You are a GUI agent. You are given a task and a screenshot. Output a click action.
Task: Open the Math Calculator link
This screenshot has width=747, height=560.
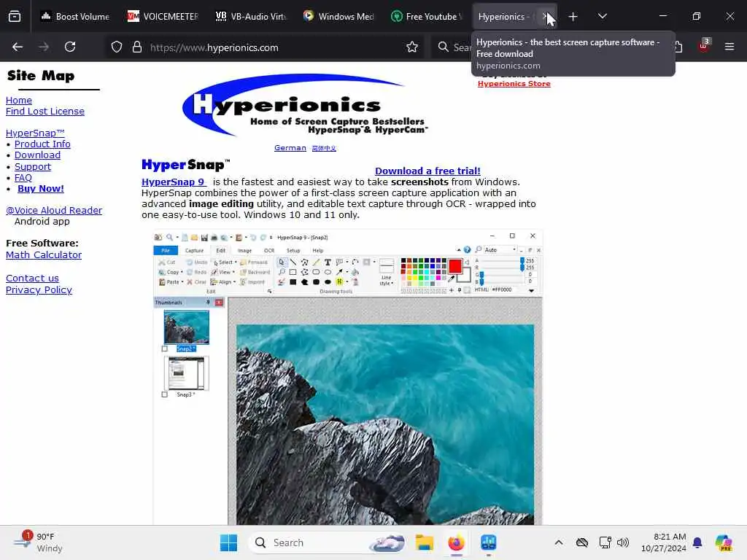[44, 255]
